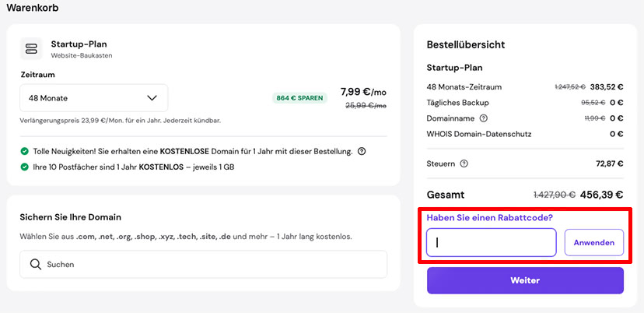Click the help icon next to Steuern

pos(464,164)
